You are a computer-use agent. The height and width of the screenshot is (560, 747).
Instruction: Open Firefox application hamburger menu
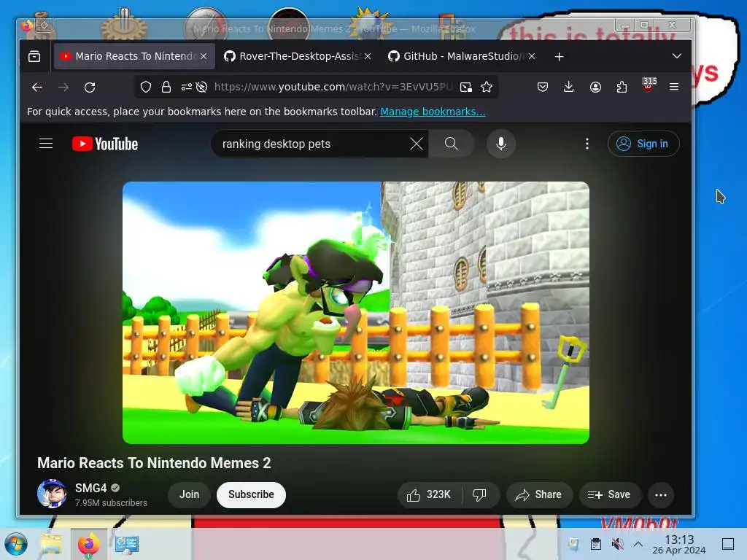click(674, 87)
